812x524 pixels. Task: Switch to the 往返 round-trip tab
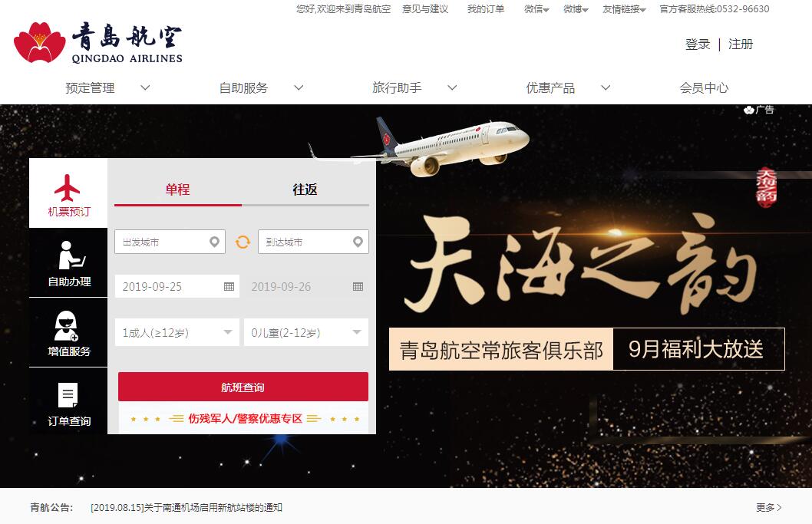point(305,189)
